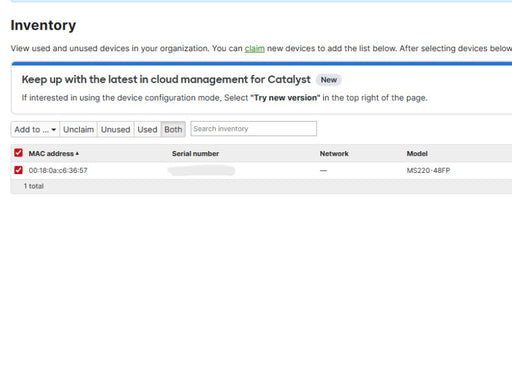Open the claim link in description
Viewport: 512px width, 377px height.
click(x=255, y=49)
